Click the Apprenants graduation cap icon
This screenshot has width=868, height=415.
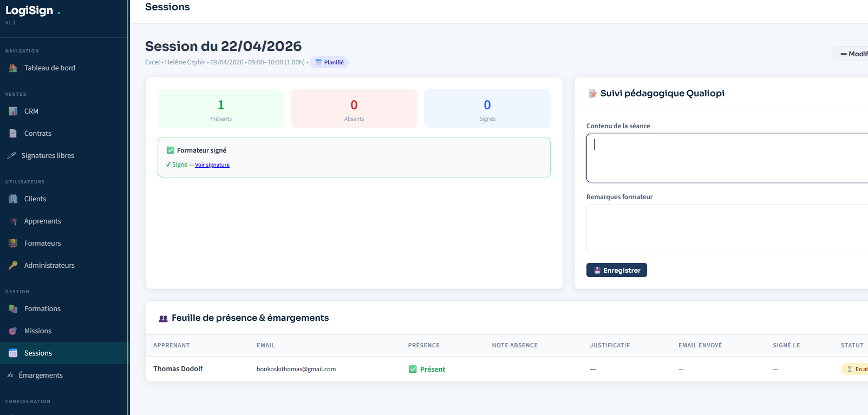coord(13,221)
